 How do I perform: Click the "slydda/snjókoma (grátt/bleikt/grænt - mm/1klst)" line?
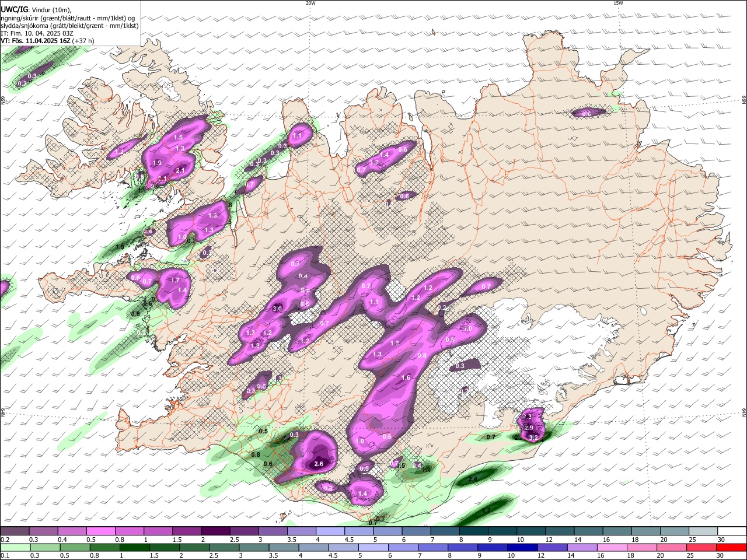[69, 26]
